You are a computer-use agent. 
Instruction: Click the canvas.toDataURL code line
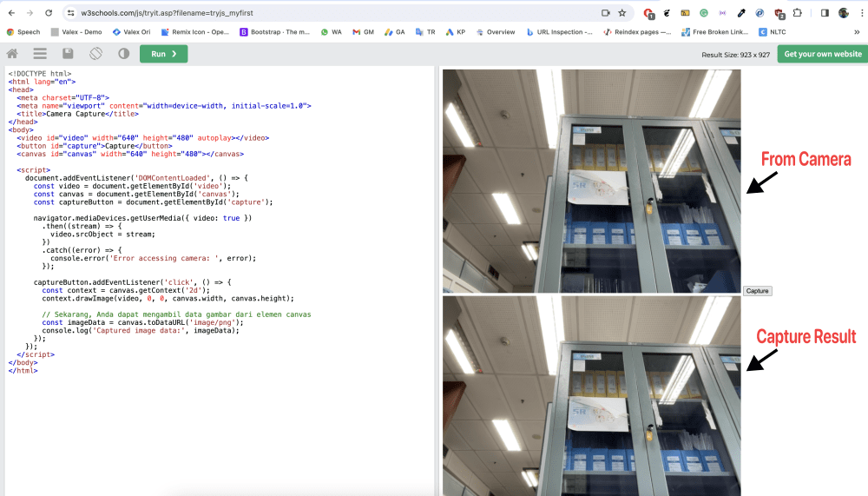coord(143,322)
